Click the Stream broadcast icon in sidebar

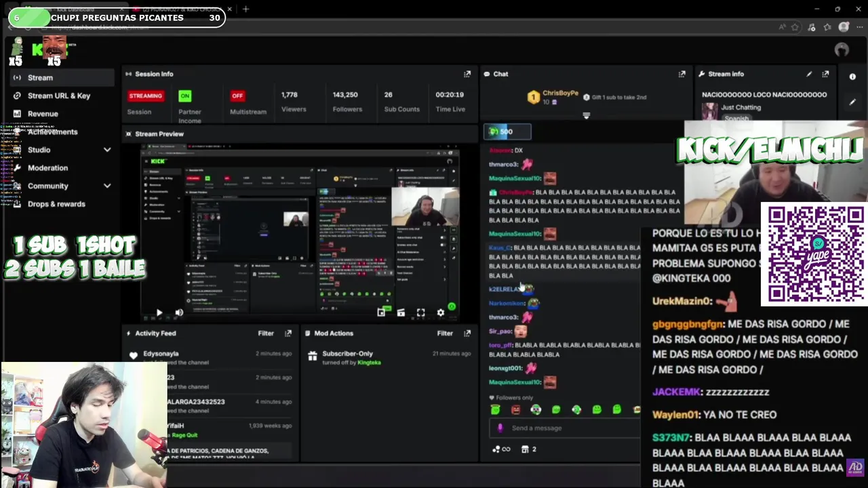[17, 78]
